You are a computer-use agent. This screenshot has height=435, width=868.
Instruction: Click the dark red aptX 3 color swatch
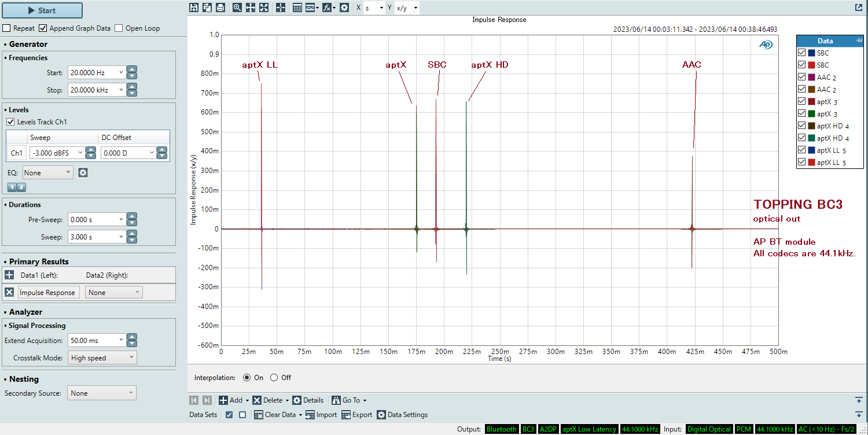coord(811,101)
